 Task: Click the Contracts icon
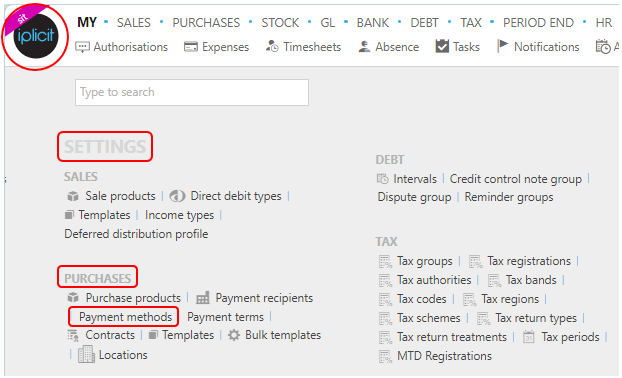point(73,336)
